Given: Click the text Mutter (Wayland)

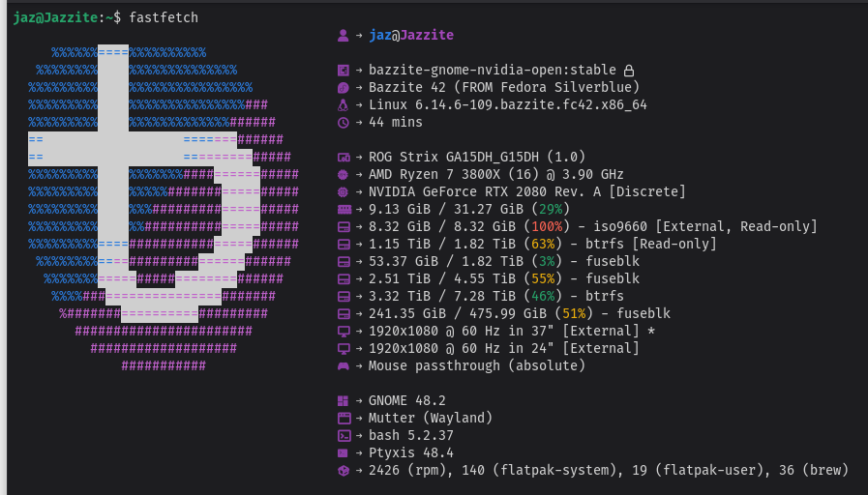Looking at the screenshot, I should click(430, 418).
